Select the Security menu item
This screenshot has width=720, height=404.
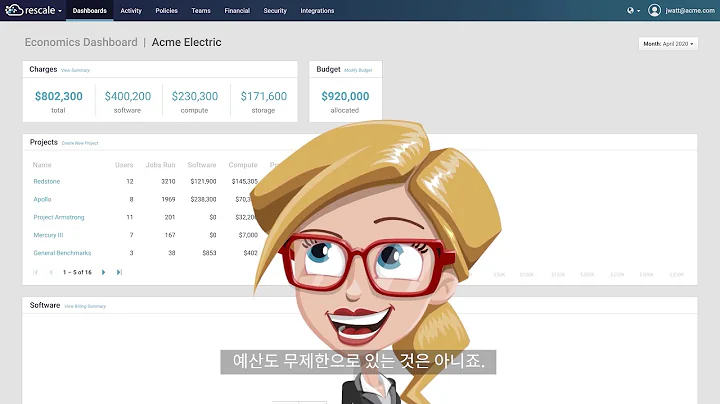[x=275, y=11]
